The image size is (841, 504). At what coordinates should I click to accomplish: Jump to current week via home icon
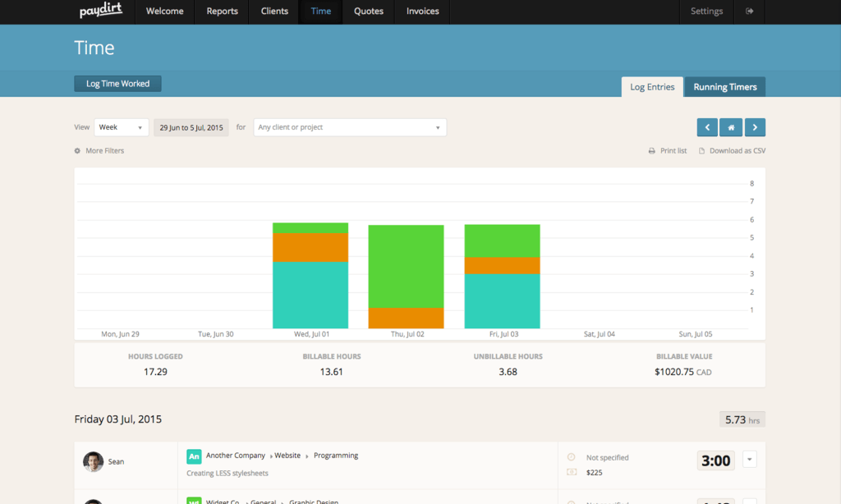pos(731,127)
